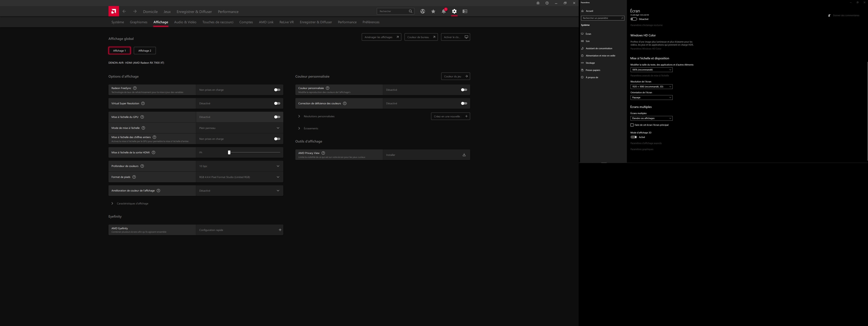
Task: Open Mode de mise à l'échelle dropdown
Action: [240, 128]
